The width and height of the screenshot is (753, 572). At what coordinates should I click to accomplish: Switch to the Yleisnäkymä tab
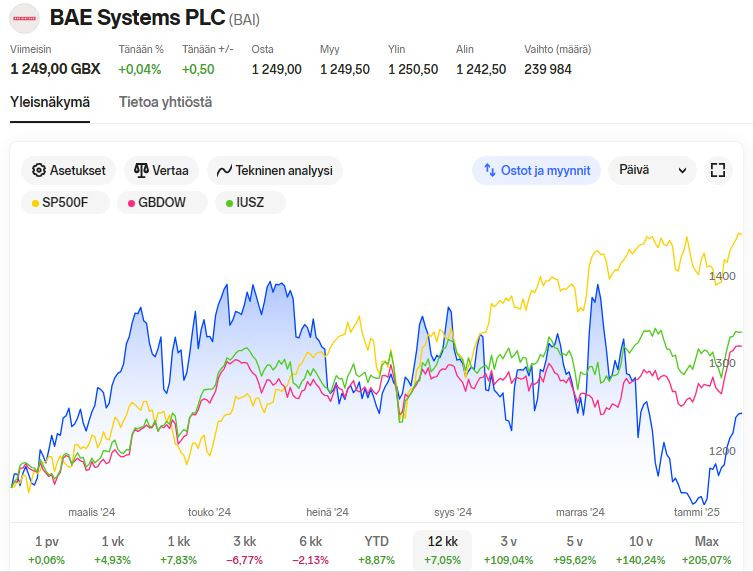click(x=50, y=102)
